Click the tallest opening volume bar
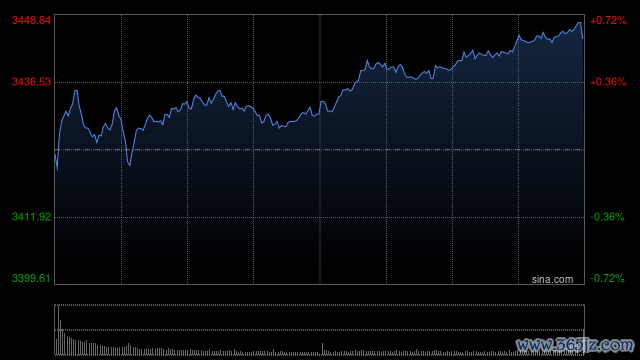The height and width of the screenshot is (360, 640). pos(58,330)
